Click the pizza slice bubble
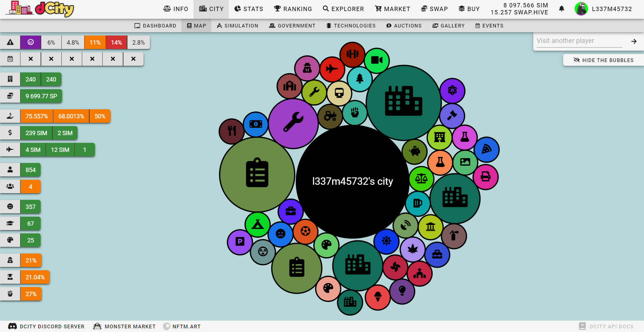644x332 pixels. click(x=487, y=150)
